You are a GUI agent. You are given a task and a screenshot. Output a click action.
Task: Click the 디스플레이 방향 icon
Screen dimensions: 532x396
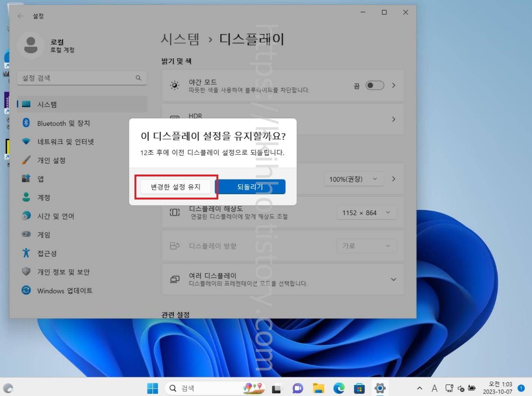pyautogui.click(x=174, y=246)
